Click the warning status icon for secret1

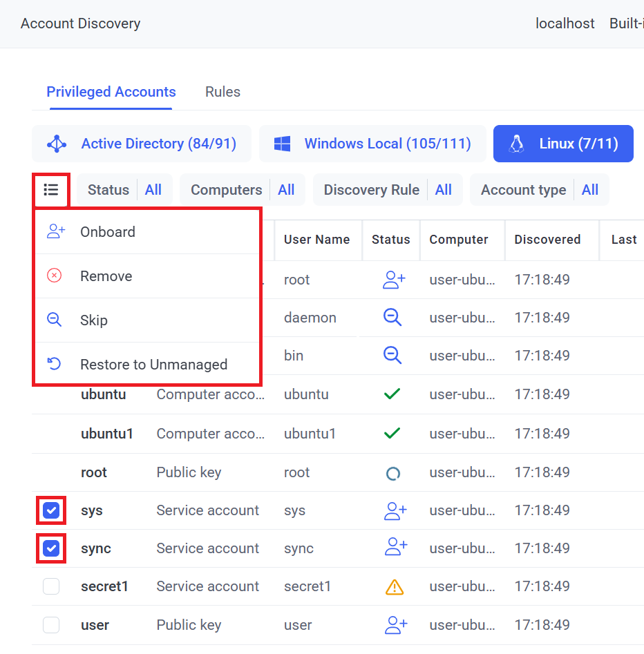(394, 587)
